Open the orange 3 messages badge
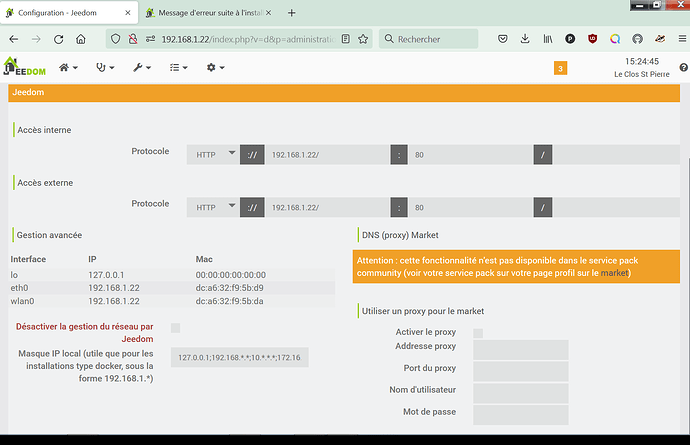Image resolution: width=690 pixels, height=445 pixels. 560,68
